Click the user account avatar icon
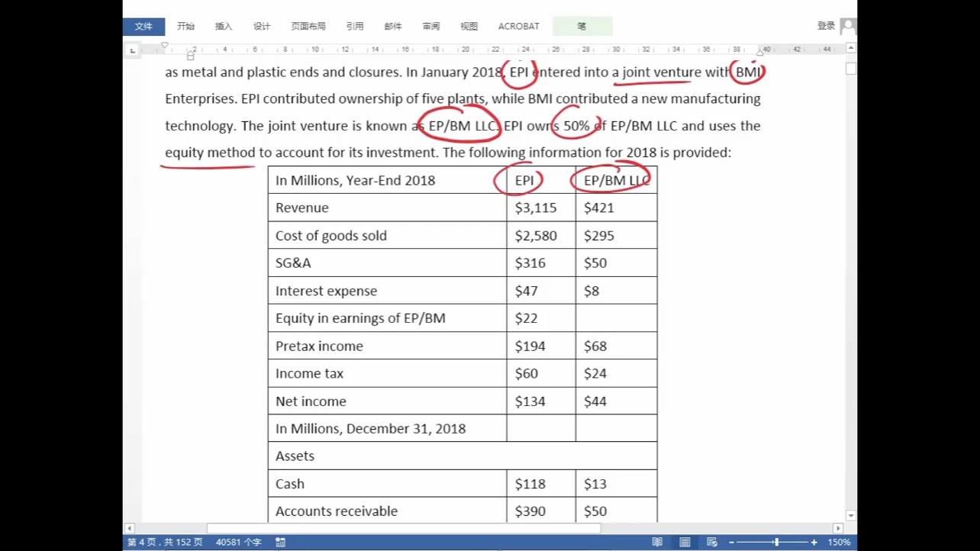 click(848, 27)
